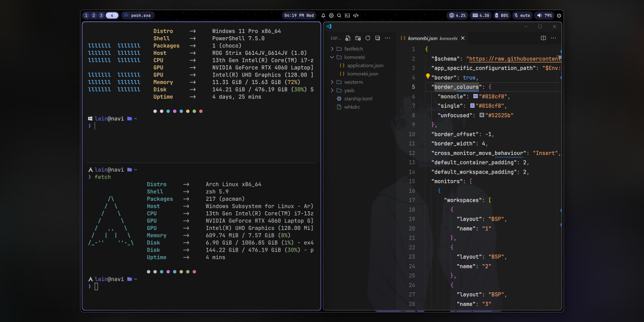This screenshot has width=644, height=322.
Task: Click the VS Code logo icon
Action: pyautogui.click(x=329, y=26)
